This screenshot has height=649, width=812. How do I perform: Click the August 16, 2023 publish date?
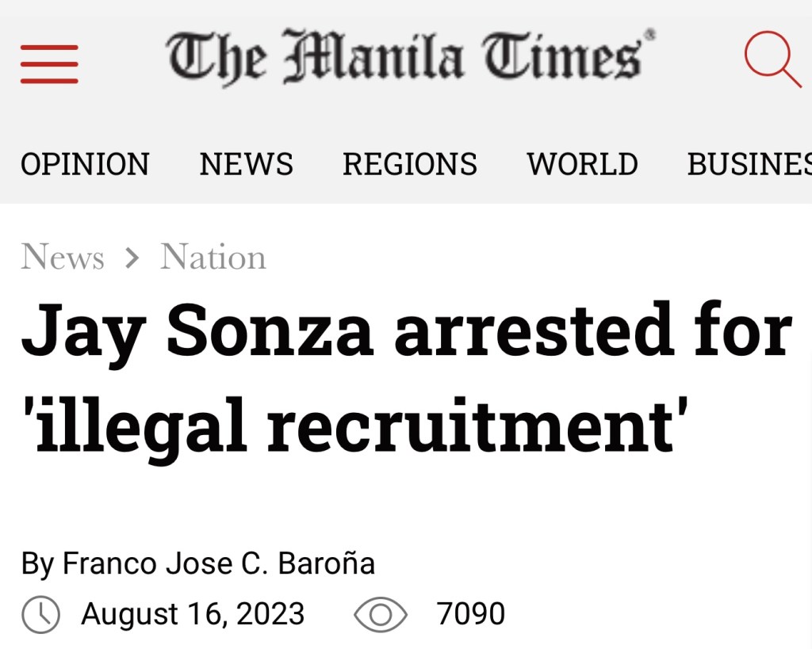tap(193, 614)
